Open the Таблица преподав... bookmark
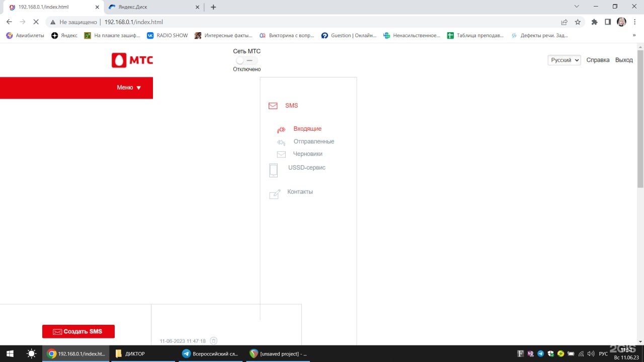This screenshot has height=362, width=644. [x=476, y=36]
